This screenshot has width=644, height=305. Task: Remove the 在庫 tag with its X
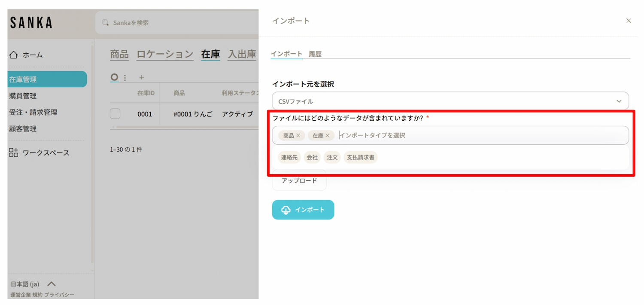tap(327, 135)
